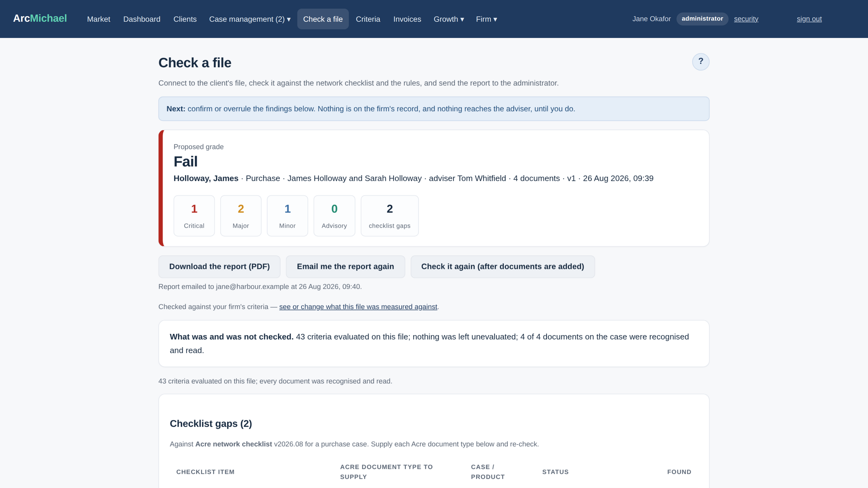
Task: Click the Holloway, James case name
Action: click(206, 178)
